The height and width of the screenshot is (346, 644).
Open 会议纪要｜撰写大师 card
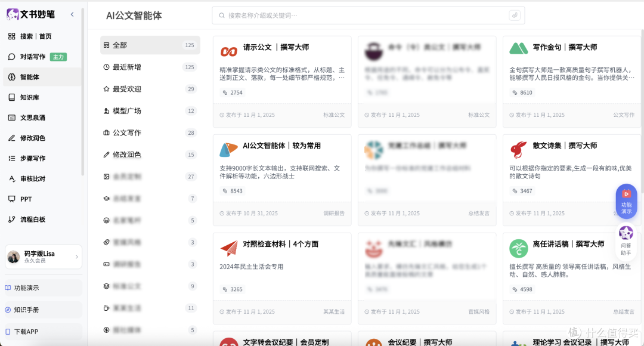click(427, 339)
